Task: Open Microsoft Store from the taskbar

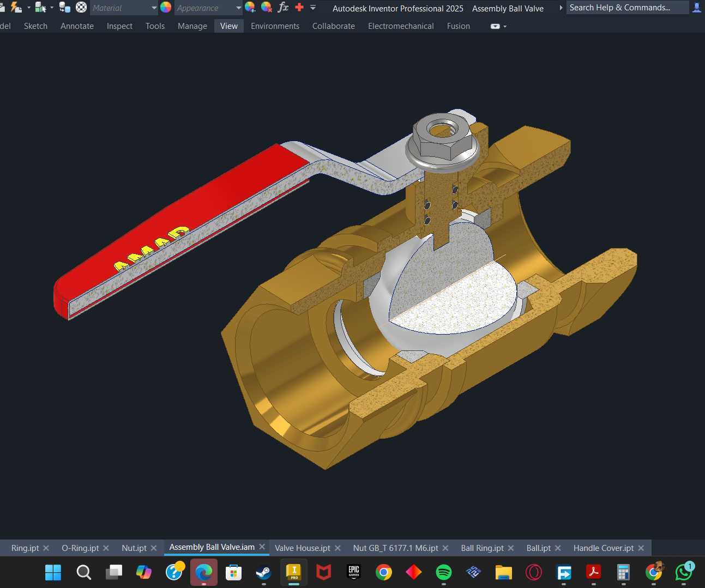Action: click(x=234, y=572)
